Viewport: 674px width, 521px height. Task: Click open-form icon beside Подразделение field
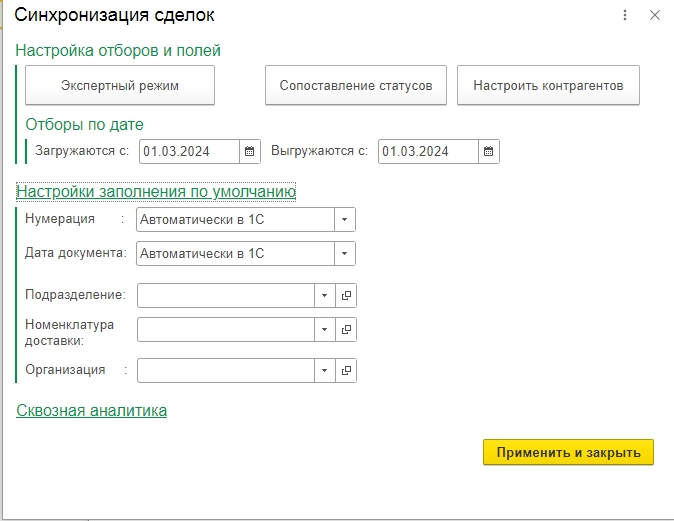(x=346, y=296)
